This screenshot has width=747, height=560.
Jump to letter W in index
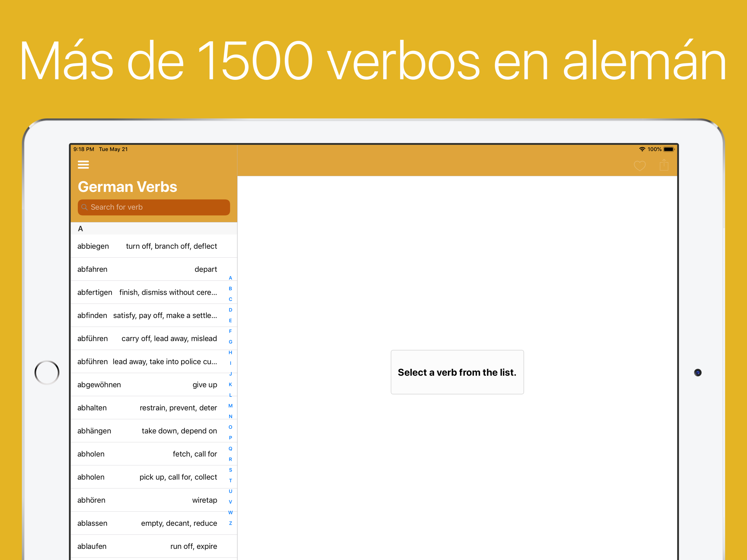coord(230,512)
